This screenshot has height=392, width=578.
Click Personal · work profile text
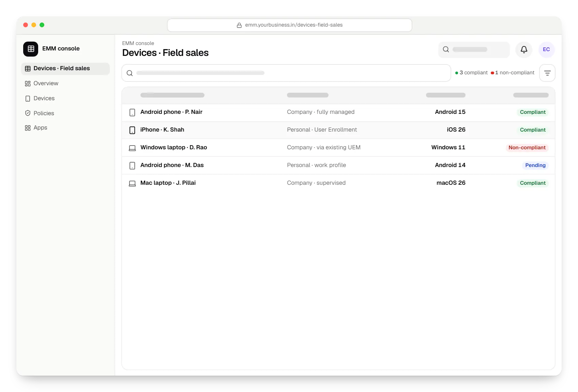pos(317,165)
